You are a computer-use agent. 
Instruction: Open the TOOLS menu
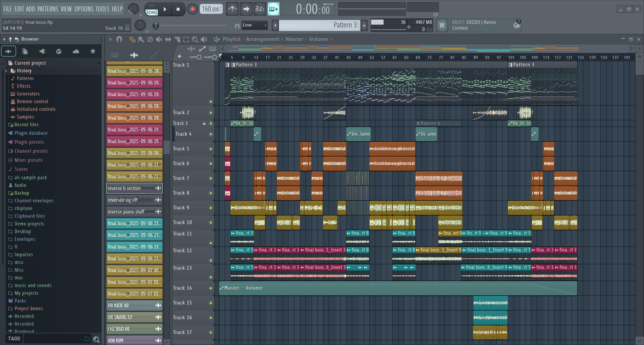(102, 9)
